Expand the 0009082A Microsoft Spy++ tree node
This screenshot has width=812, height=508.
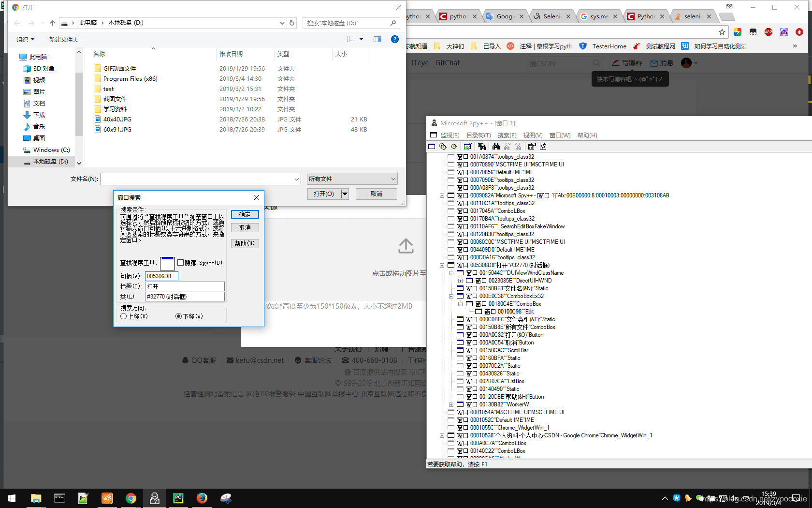(442, 195)
